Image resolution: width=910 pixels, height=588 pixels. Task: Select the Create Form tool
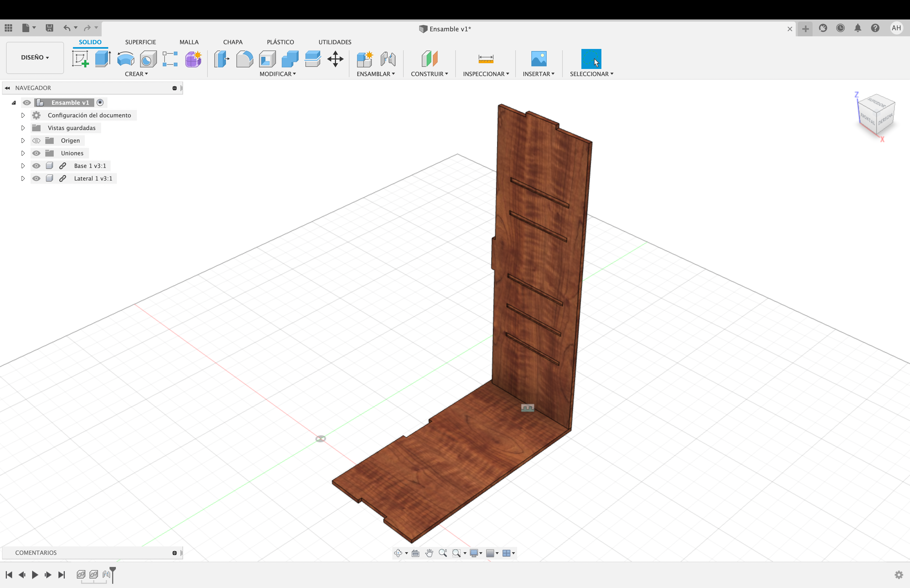[193, 59]
